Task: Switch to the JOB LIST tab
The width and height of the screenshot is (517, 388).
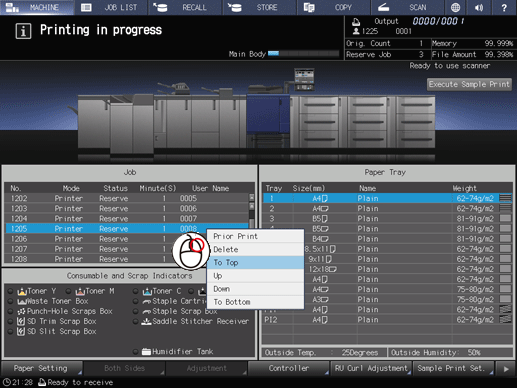Action: [x=111, y=7]
